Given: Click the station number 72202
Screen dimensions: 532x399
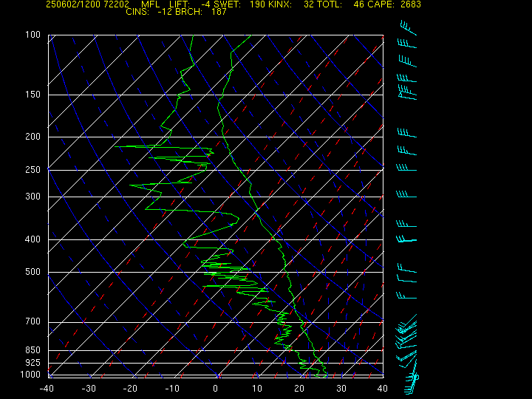Looking at the screenshot, I should pyautogui.click(x=115, y=4).
